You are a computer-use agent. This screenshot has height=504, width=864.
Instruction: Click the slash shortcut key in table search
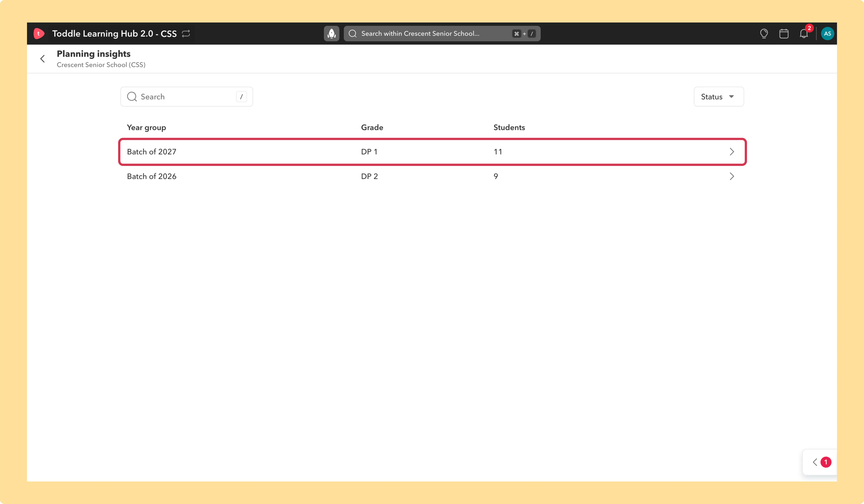coord(241,97)
